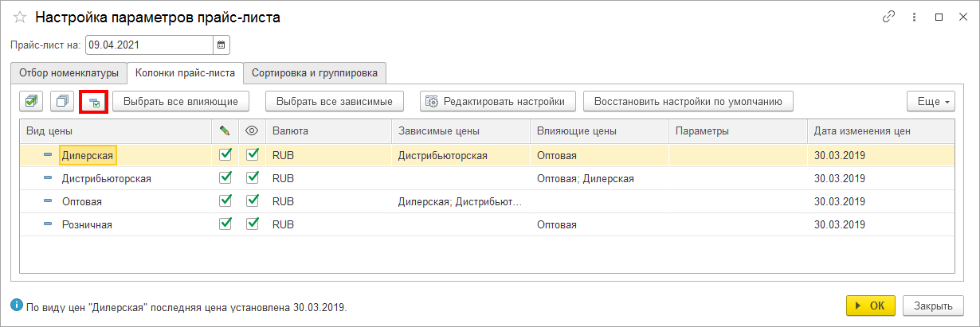Uncheck edit checkbox for Розничная row
Screen dimensions: 980x327
tap(225, 224)
